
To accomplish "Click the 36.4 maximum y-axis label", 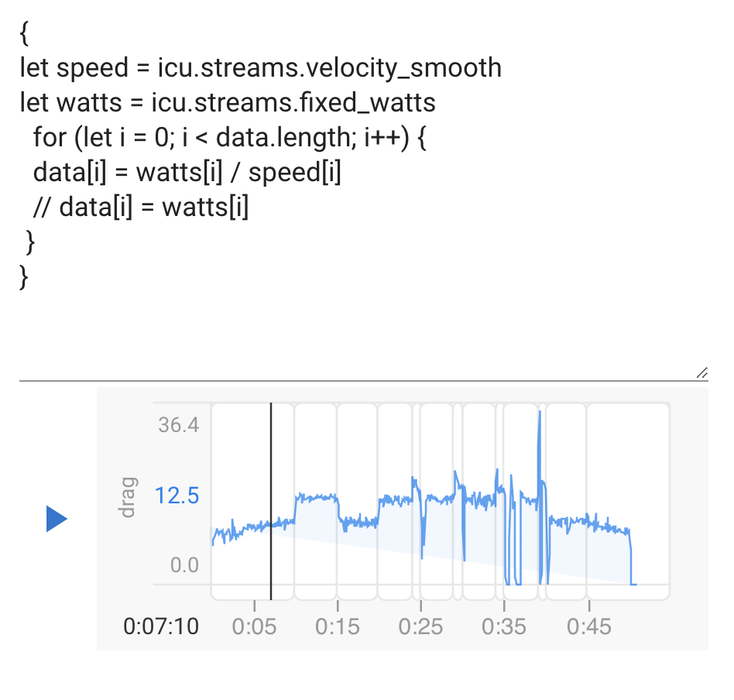I will pyautogui.click(x=178, y=425).
